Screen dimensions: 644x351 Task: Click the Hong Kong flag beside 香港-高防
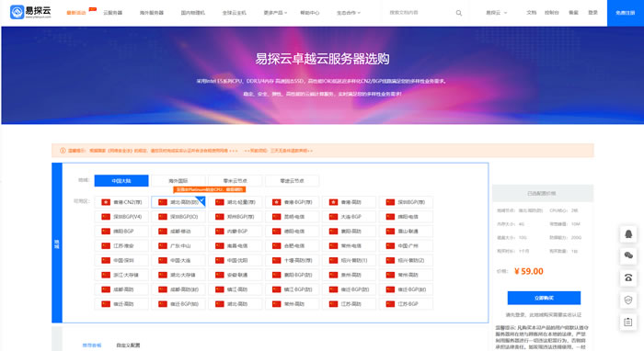(x=333, y=202)
